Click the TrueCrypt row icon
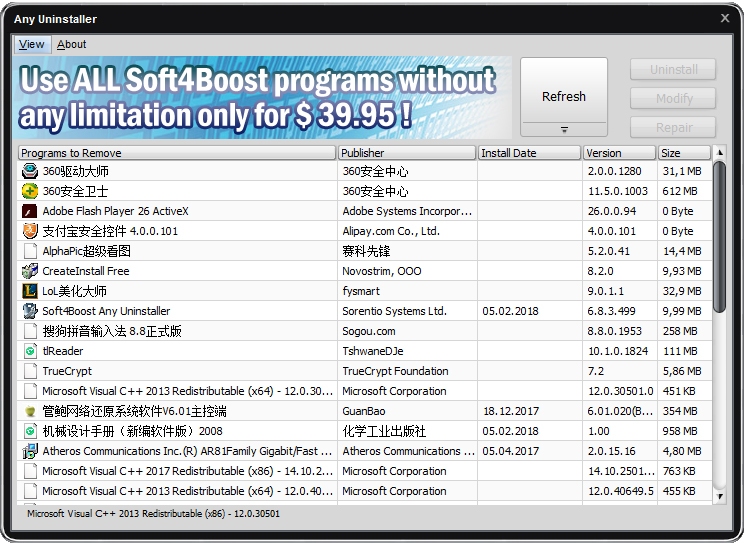 (30, 371)
